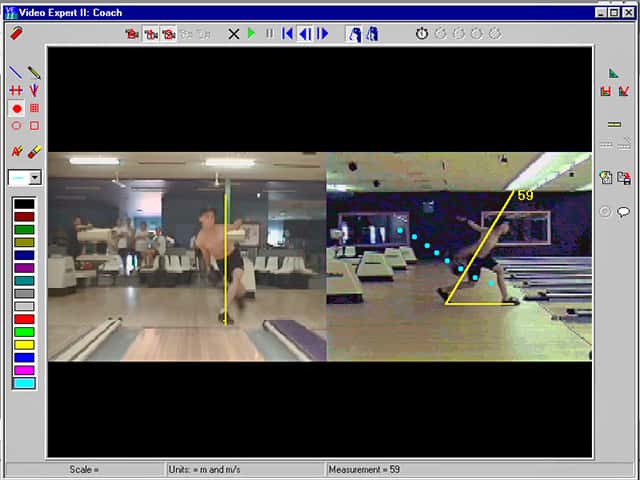The height and width of the screenshot is (480, 640).
Task: Choose the cyan color swatch
Action: (24, 383)
